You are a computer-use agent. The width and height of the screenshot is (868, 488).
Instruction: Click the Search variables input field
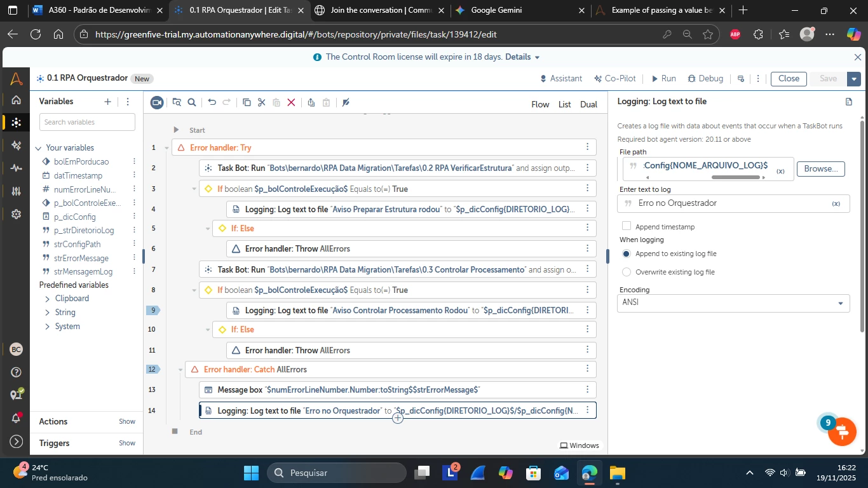(87, 122)
